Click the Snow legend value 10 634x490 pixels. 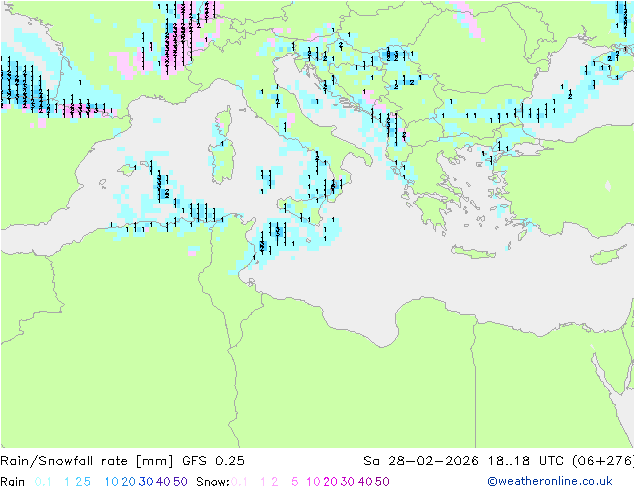[313, 482]
